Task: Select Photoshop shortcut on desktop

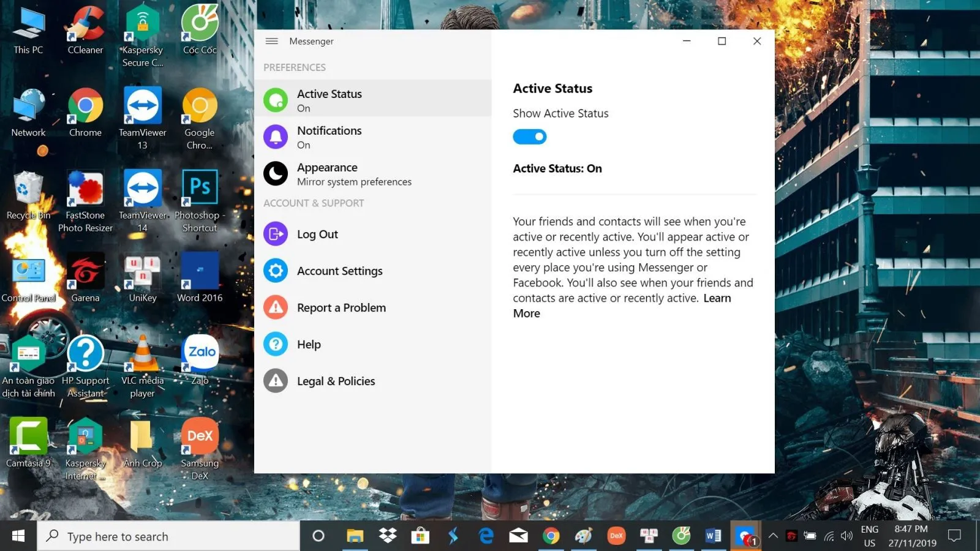Action: pyautogui.click(x=200, y=202)
